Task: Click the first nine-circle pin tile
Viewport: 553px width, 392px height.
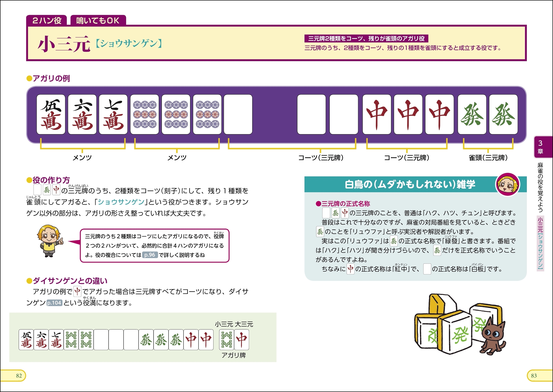Action: (x=144, y=114)
